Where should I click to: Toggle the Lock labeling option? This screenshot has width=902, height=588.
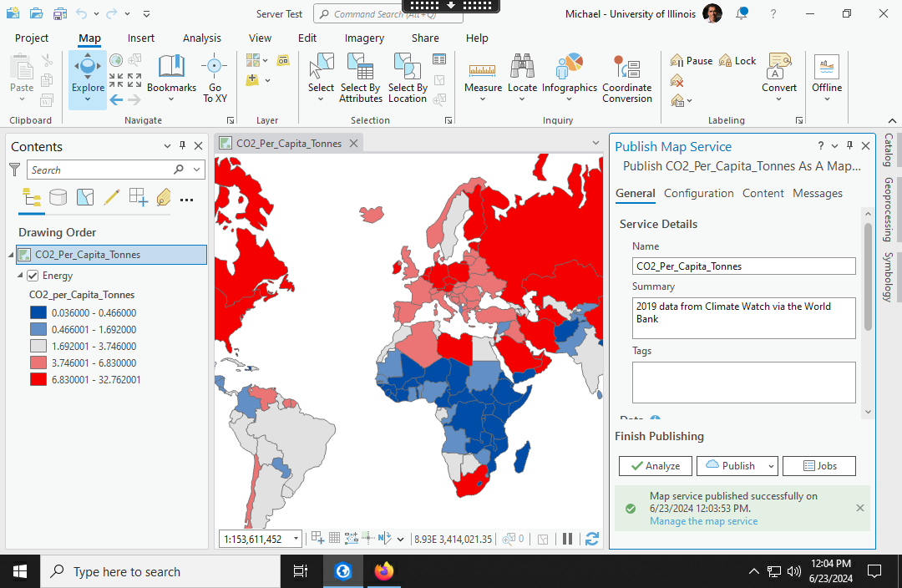click(x=737, y=60)
